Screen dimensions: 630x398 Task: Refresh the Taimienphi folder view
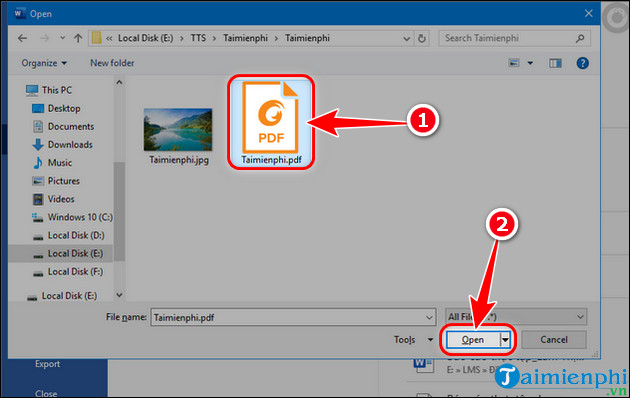click(421, 39)
